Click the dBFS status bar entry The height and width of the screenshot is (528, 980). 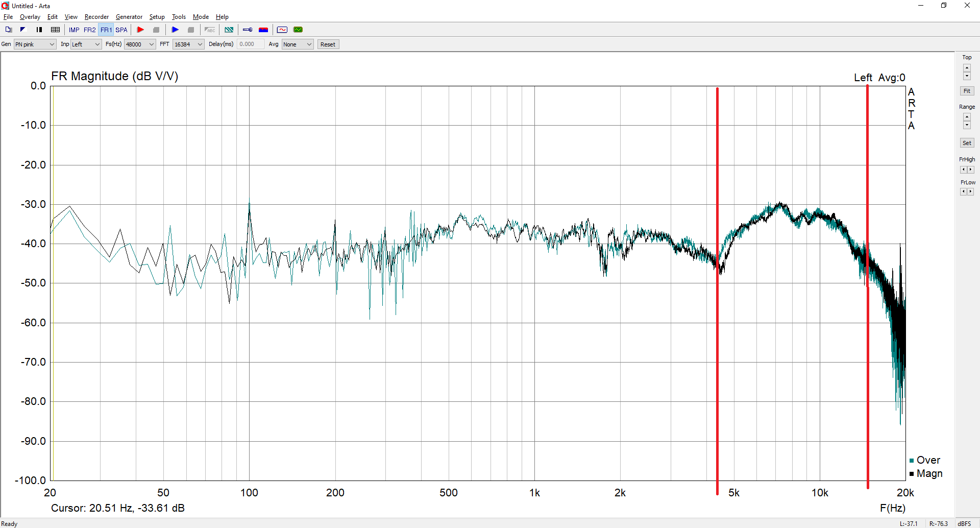(x=964, y=524)
